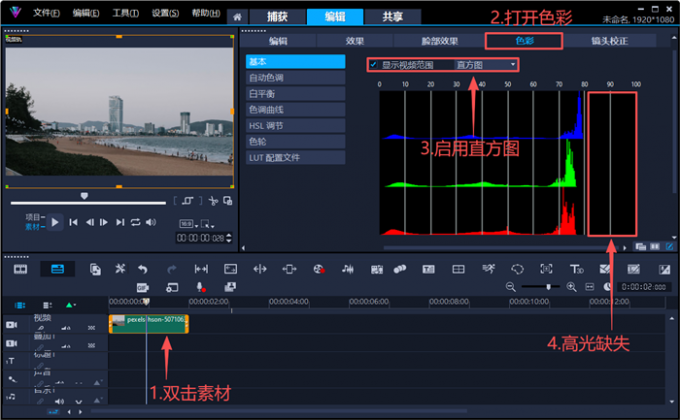Open the 工具 menu
Screen dimensions: 680x420
click(x=126, y=13)
